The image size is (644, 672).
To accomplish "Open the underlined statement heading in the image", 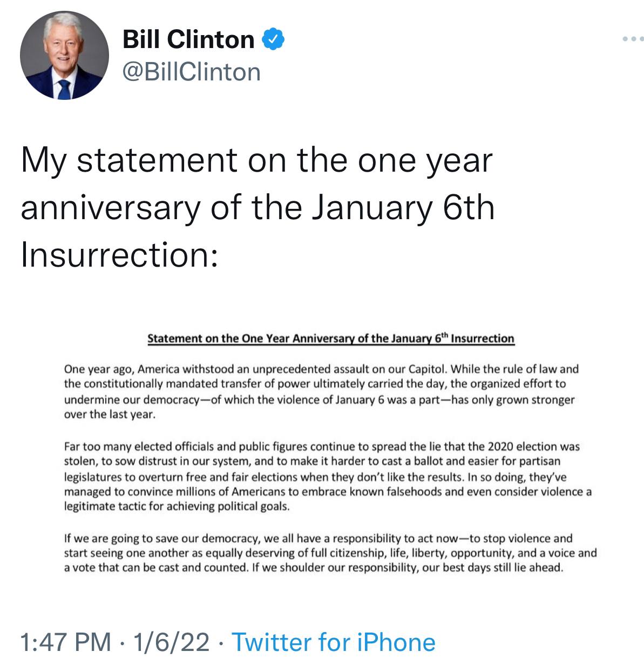I will (x=331, y=338).
